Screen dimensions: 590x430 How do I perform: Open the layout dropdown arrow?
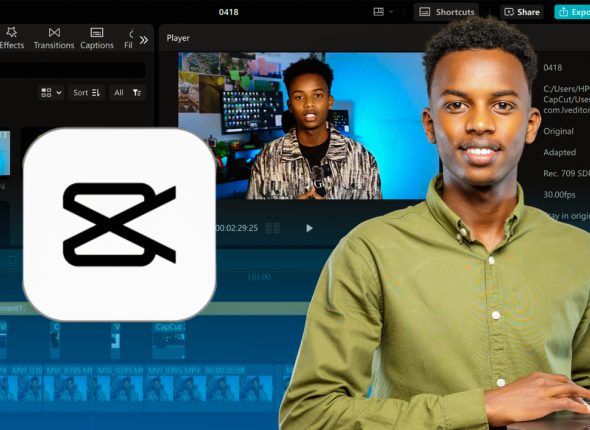click(x=391, y=12)
